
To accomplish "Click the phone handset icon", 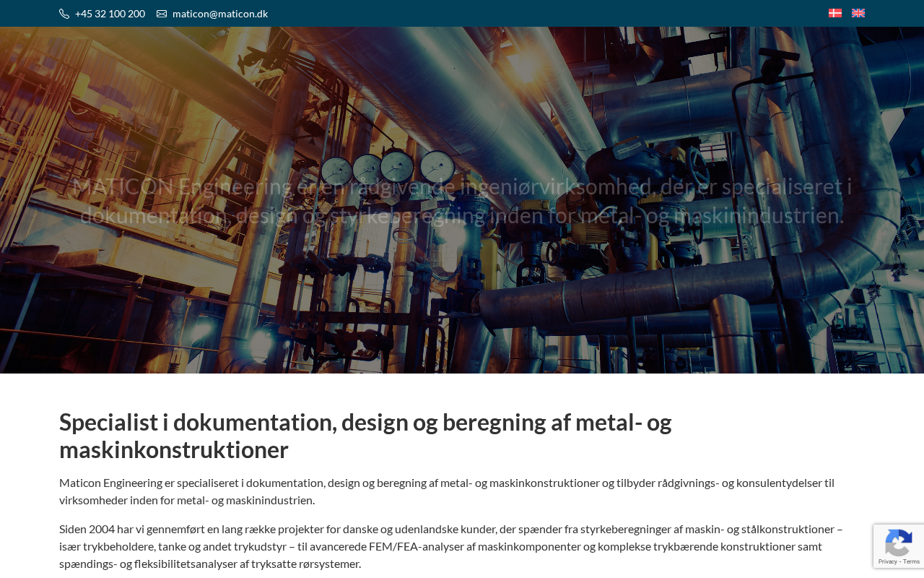I will [64, 14].
